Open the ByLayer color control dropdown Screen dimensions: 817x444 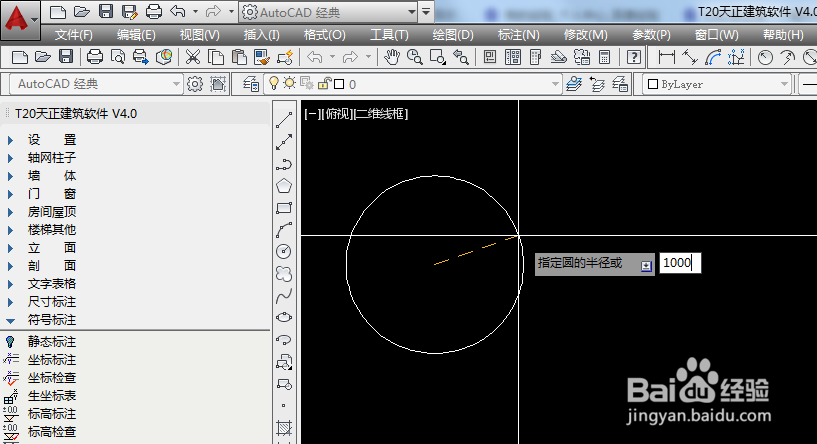[x=785, y=84]
